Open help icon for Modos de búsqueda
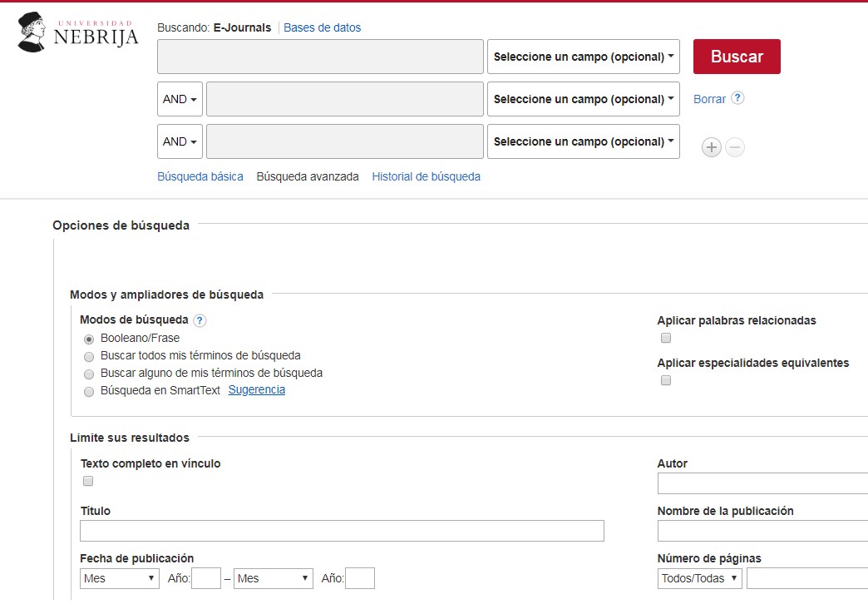This screenshot has width=868, height=604. [x=200, y=320]
